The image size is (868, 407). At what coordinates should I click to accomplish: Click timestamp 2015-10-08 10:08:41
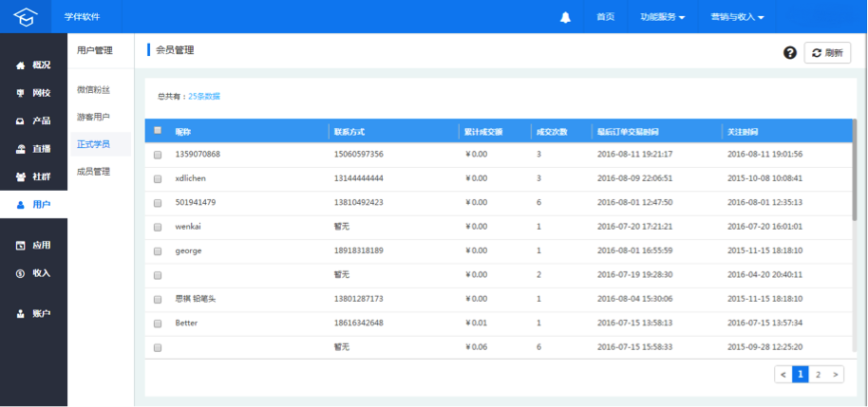764,178
